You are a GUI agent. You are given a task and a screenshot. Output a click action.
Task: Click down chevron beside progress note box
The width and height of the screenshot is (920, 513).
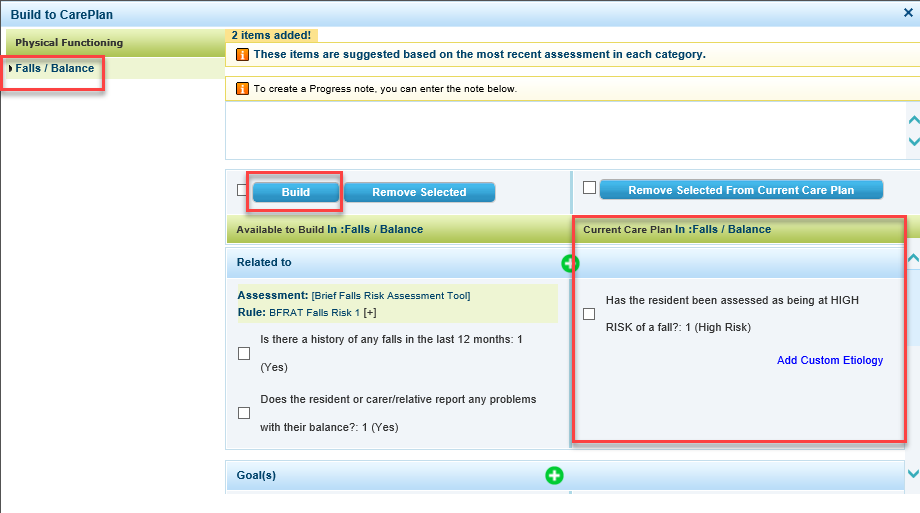[912, 142]
